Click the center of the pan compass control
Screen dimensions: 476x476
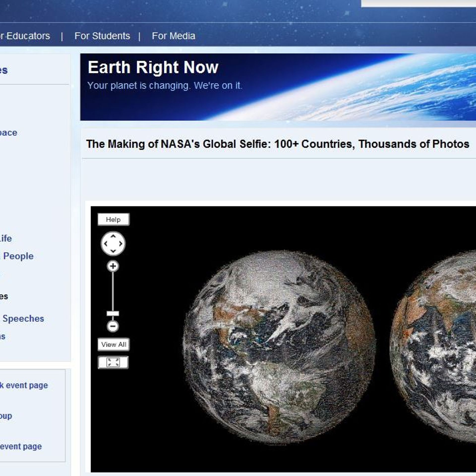113,244
